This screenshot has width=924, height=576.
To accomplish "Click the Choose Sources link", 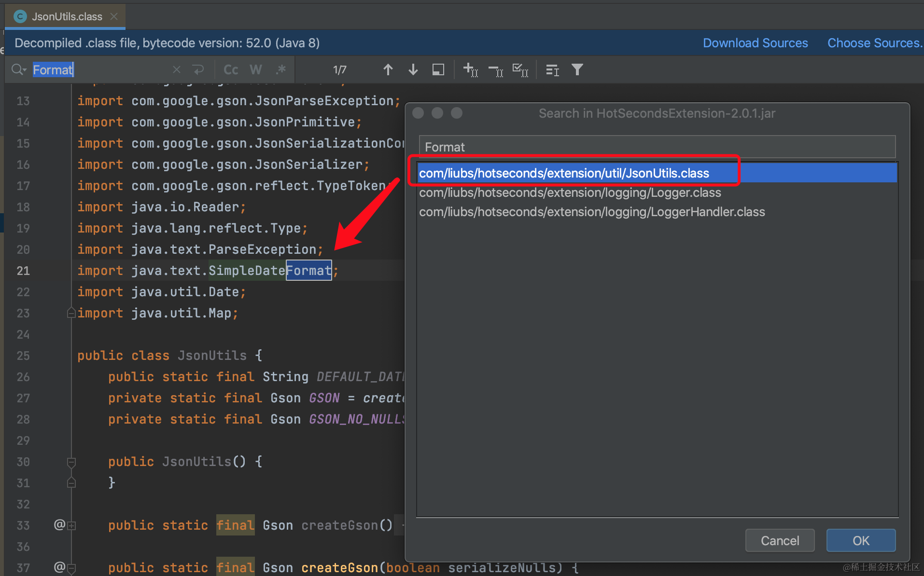I will tap(874, 43).
